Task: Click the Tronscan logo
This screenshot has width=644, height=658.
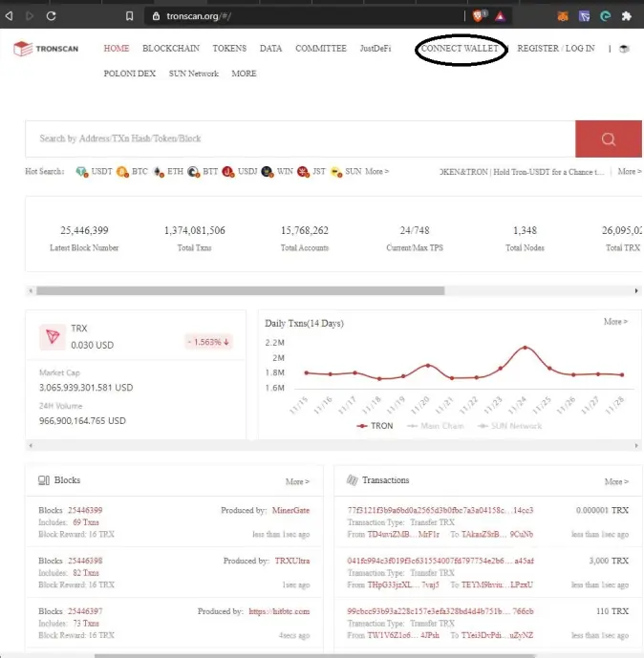Action: (x=46, y=49)
